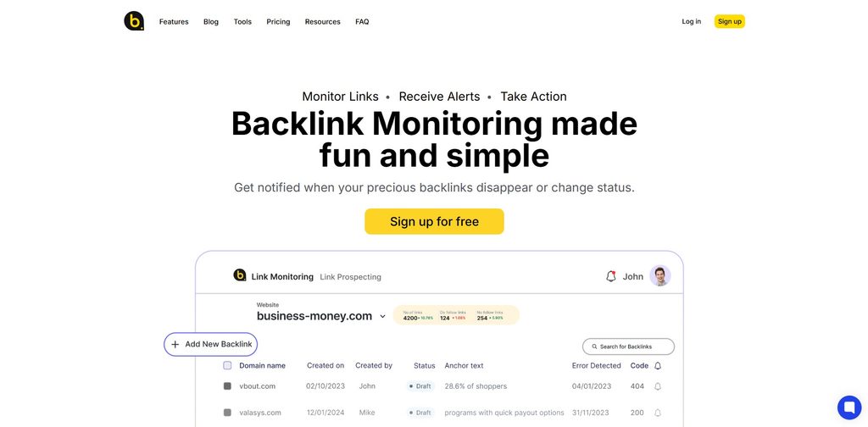Click creator Mike in valasys.com row
Viewport: 868px width, 427px height.
[366, 413]
